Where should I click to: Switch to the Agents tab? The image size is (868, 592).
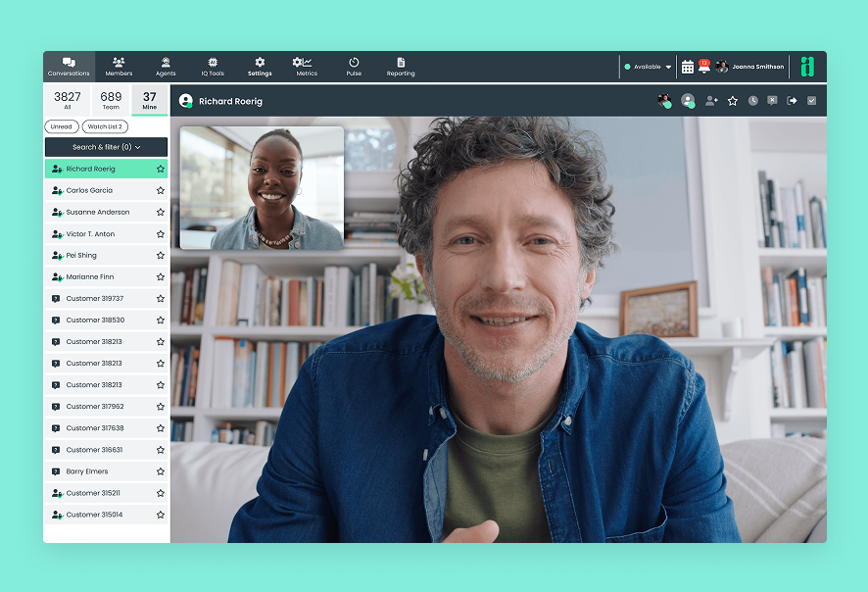pyautogui.click(x=166, y=67)
